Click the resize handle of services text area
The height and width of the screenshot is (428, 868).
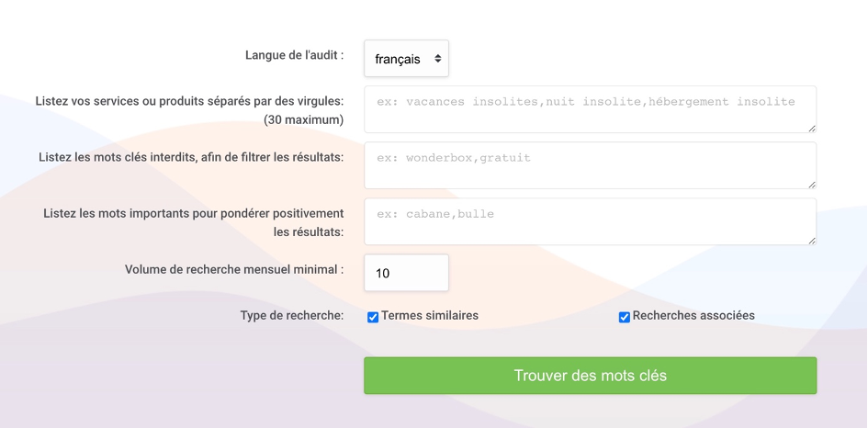pyautogui.click(x=812, y=129)
